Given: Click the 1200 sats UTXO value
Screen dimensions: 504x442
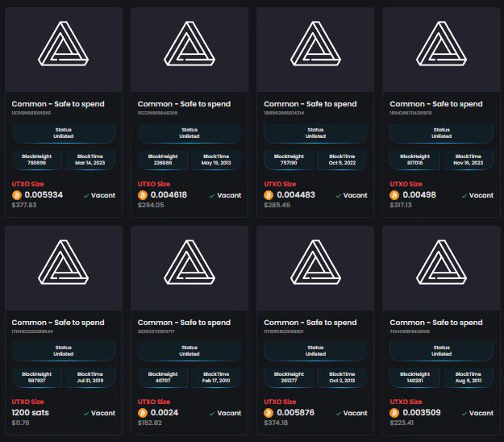Looking at the screenshot, I should pos(30,413).
